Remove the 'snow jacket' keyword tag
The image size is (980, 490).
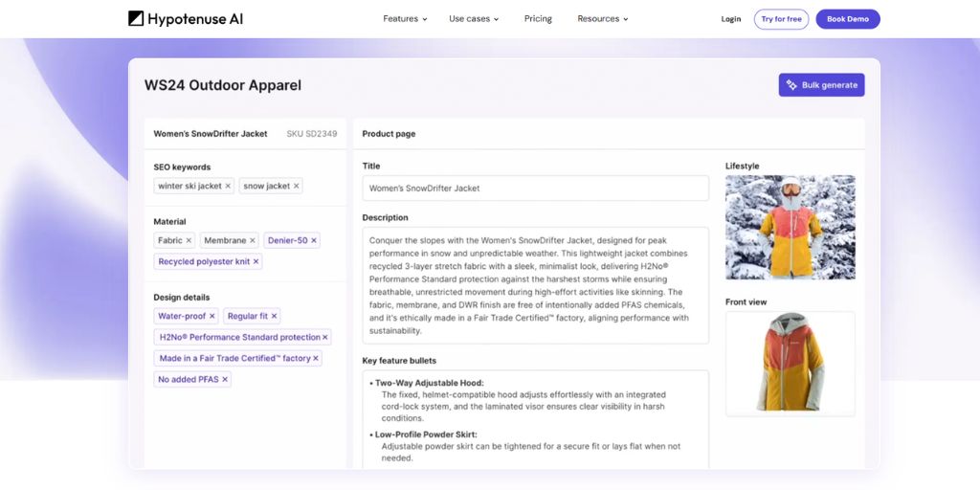297,187
